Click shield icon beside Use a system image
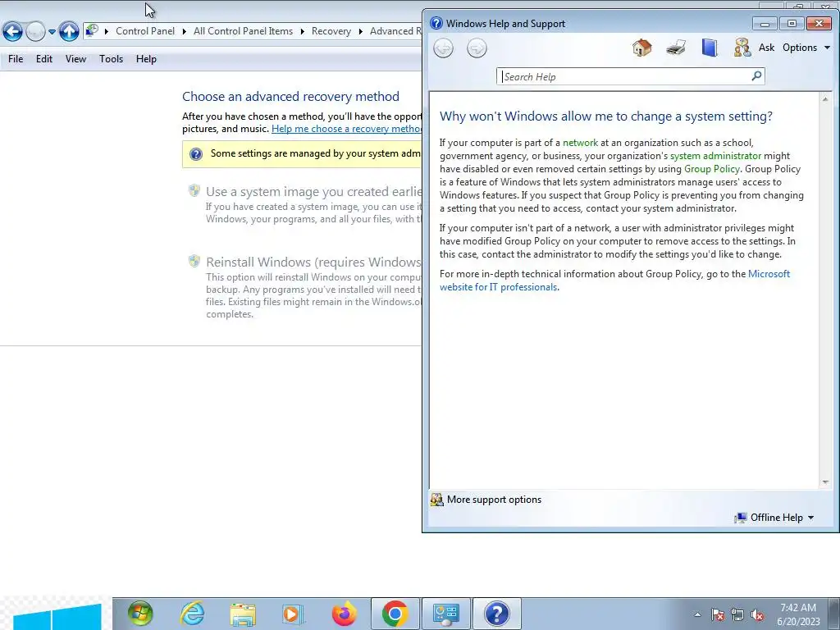Screen dimensions: 840x630 [x=194, y=190]
